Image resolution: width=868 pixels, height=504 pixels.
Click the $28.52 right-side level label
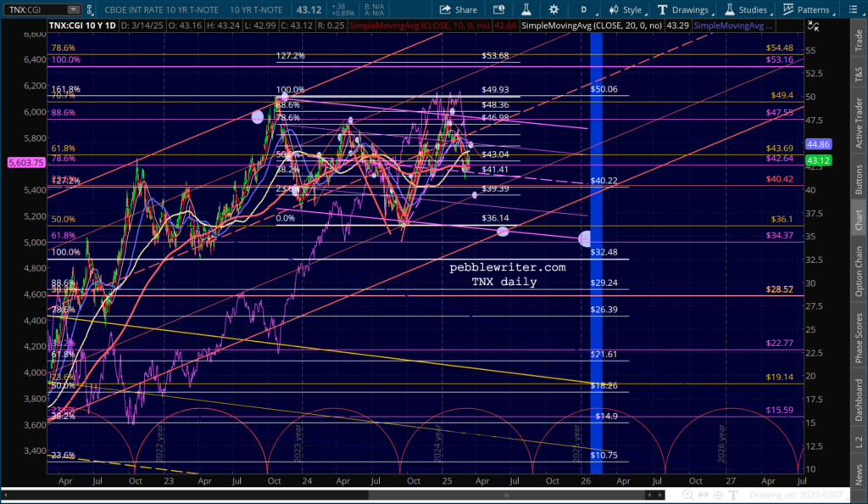[x=780, y=289]
